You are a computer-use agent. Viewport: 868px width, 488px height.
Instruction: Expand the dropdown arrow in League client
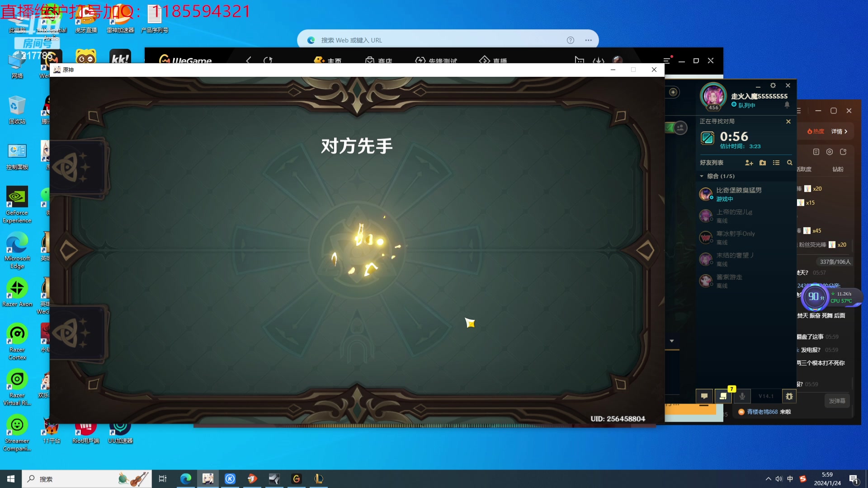tap(672, 341)
